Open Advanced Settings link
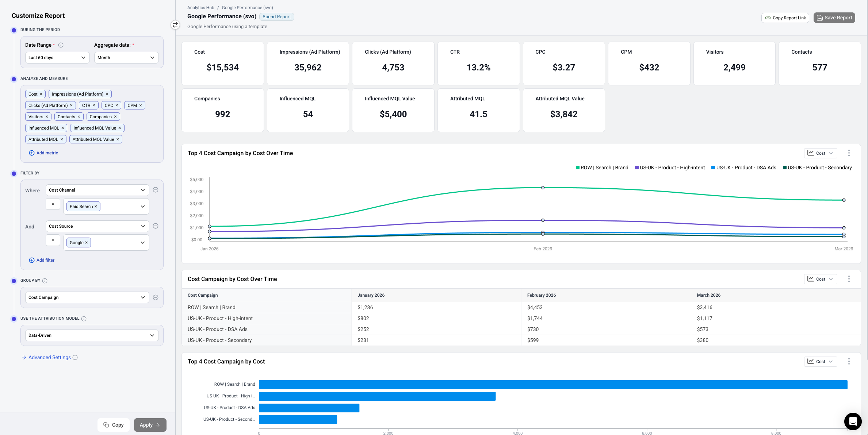 coord(49,357)
